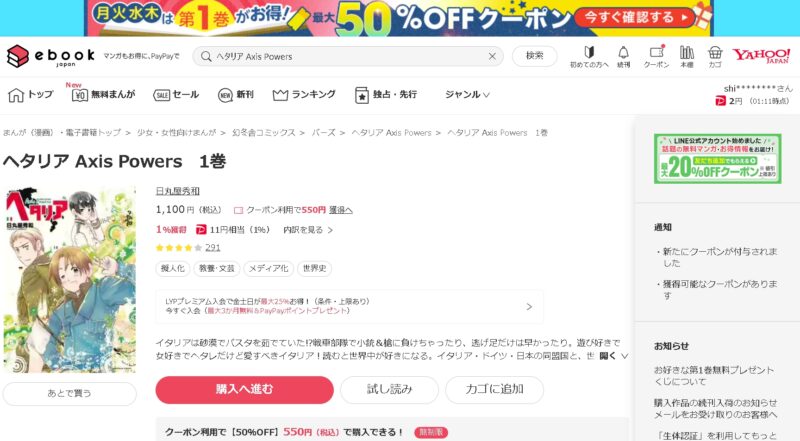Select the ランキング menu item
The width and height of the screenshot is (800, 441).
pyautogui.click(x=304, y=94)
